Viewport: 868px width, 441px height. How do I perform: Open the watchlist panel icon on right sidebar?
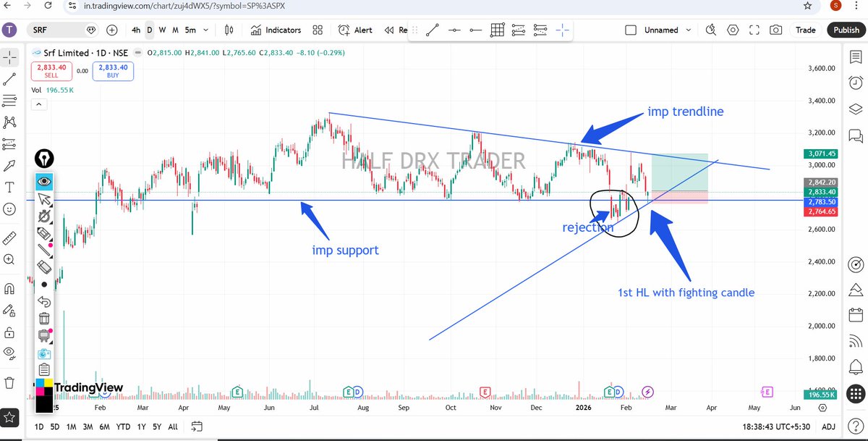[x=856, y=57]
